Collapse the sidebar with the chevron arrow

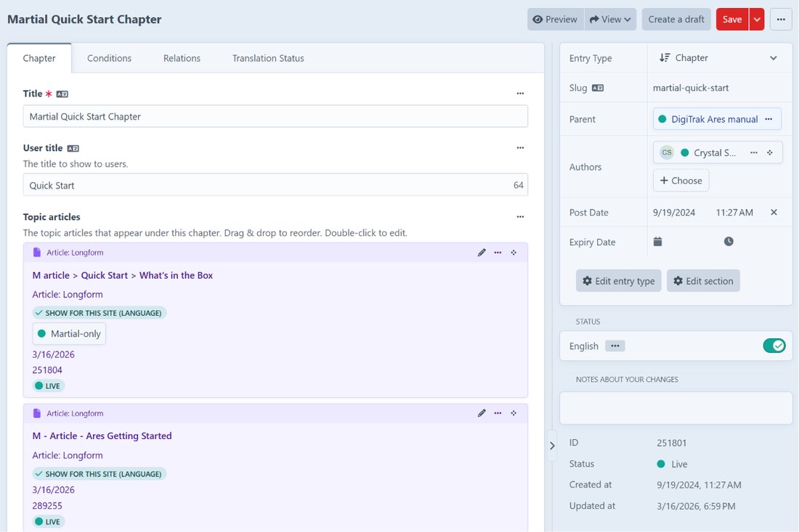point(552,446)
